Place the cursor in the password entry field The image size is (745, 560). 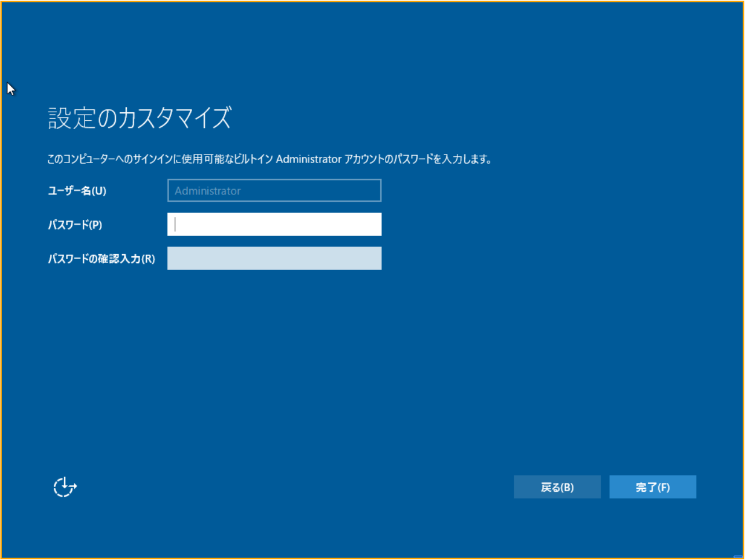click(x=274, y=224)
